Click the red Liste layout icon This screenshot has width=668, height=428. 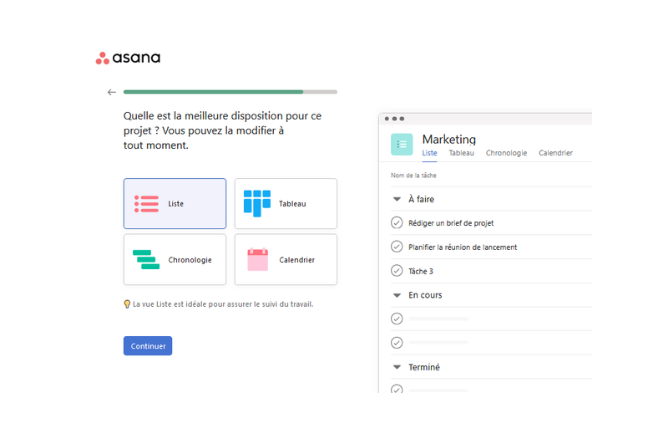pos(147,203)
